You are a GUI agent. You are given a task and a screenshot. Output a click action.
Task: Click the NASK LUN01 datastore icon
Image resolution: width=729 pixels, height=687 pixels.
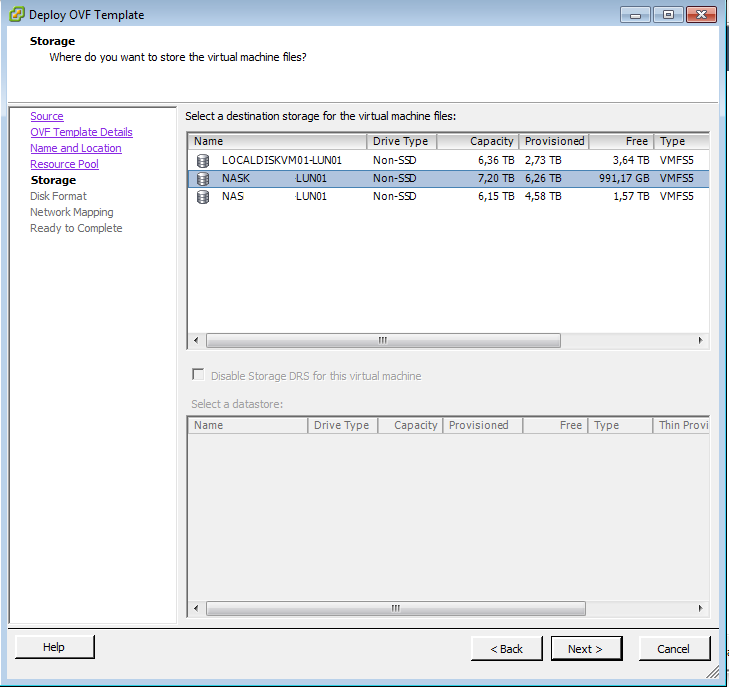coord(203,178)
